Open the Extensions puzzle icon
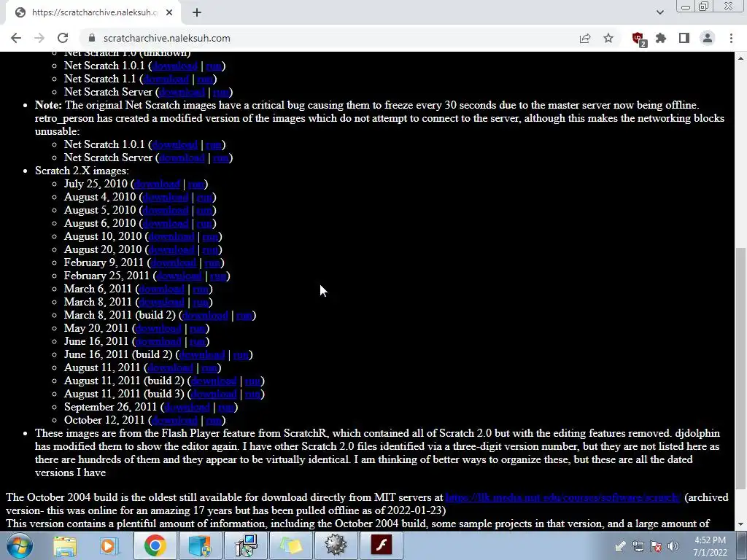747x560 pixels. pyautogui.click(x=661, y=38)
